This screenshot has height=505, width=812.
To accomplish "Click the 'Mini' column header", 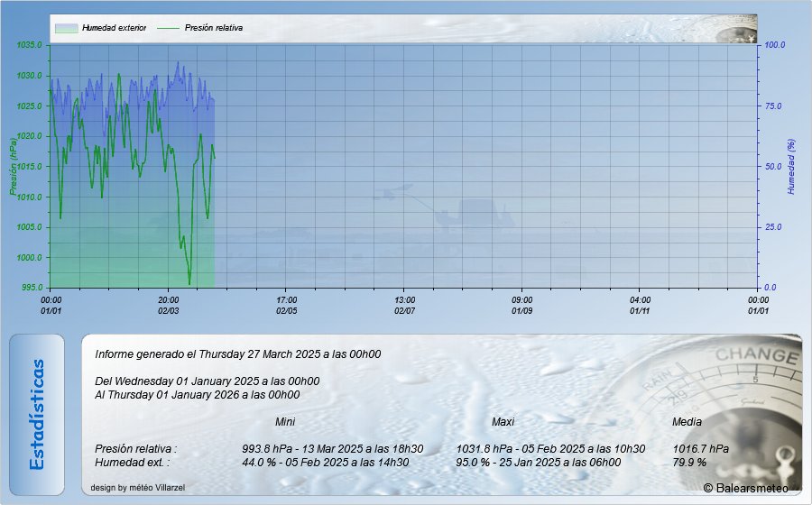I will click(x=285, y=422).
